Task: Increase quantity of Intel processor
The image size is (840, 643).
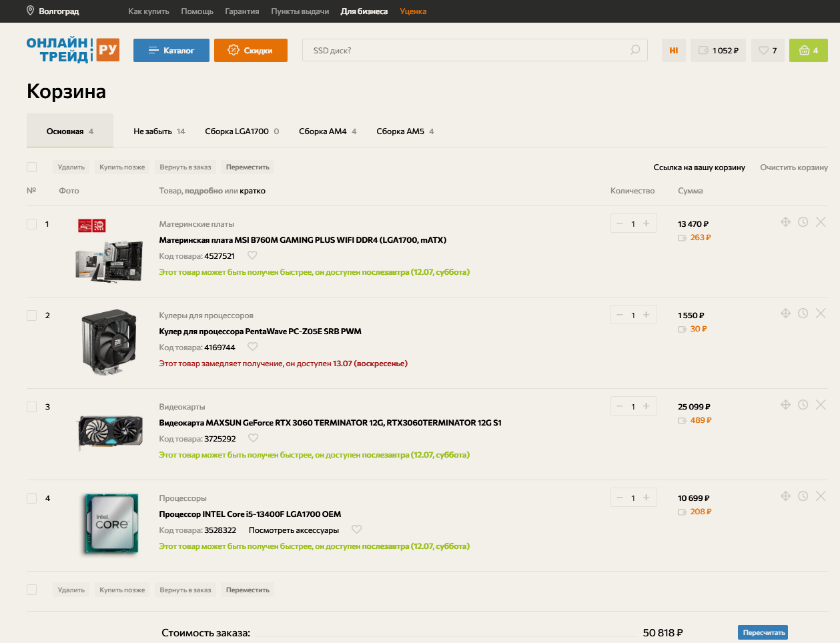Action: click(646, 498)
